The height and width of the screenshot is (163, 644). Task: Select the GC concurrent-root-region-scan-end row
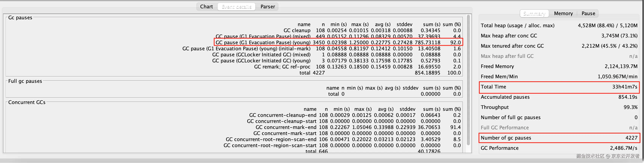[343, 139]
